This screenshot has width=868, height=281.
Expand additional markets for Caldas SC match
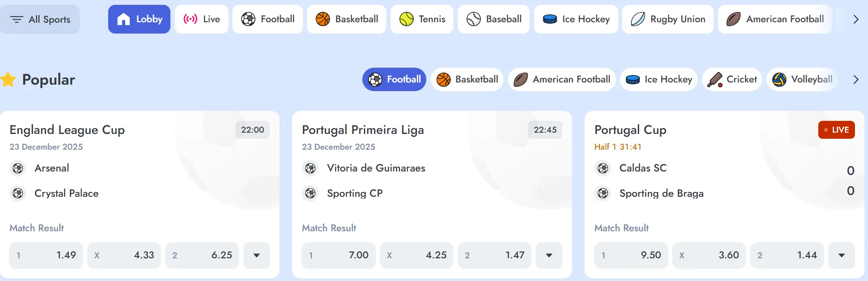(841, 255)
